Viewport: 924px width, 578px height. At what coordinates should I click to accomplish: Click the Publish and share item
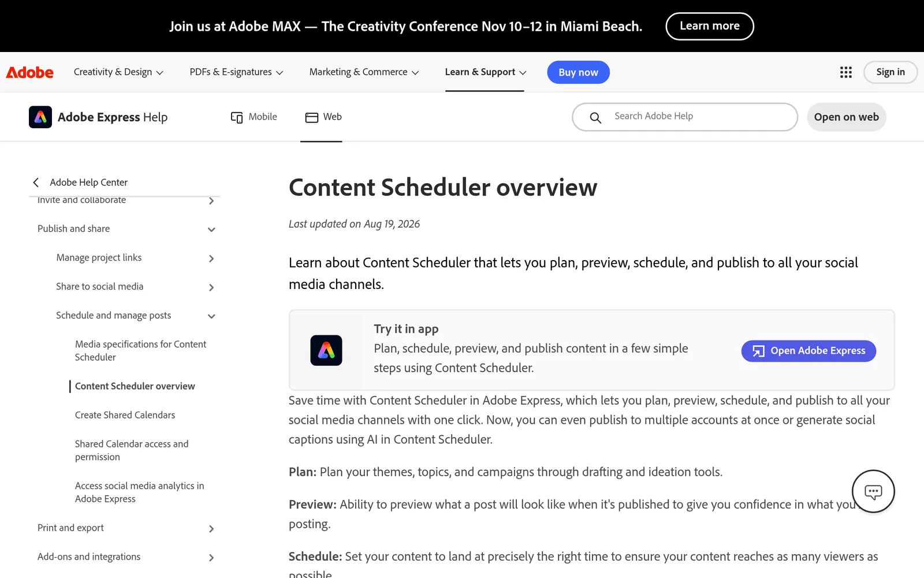coord(73,229)
